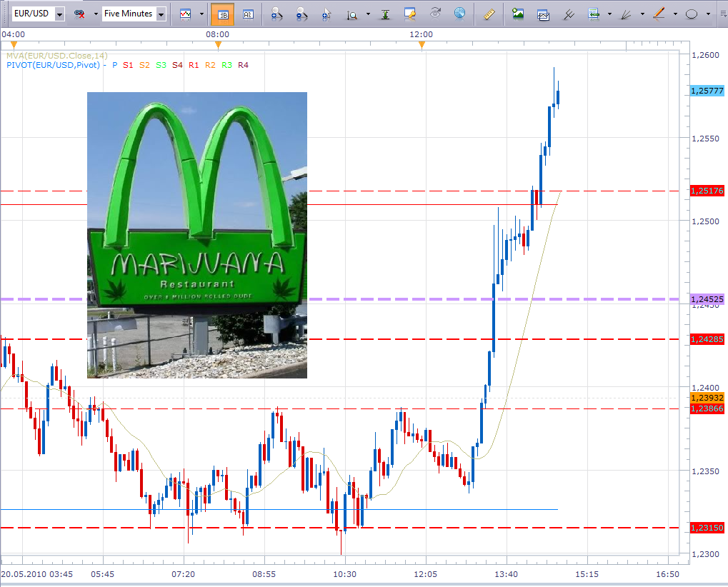Viewport: 728px width, 587px height.
Task: Toggle the highlighted bid chart mode button
Action: [222, 14]
